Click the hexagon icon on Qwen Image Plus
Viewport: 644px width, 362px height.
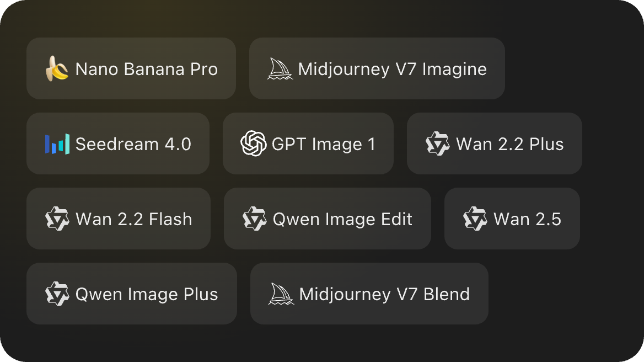coord(57,294)
